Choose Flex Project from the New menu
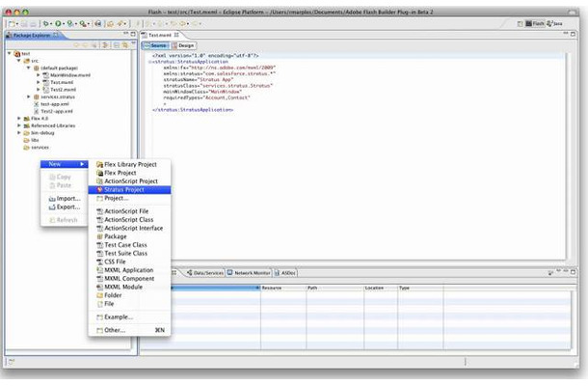This screenshot has height=386, width=588. click(x=129, y=173)
